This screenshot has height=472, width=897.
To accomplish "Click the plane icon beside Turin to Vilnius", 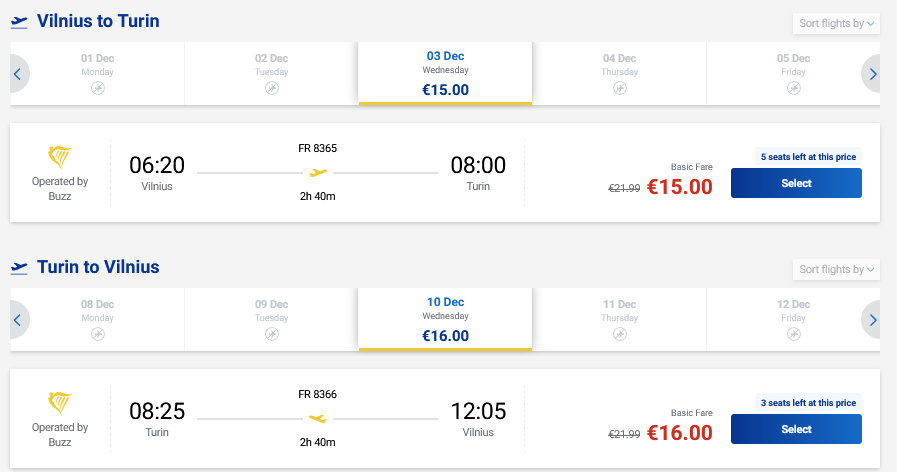I will coord(19,268).
